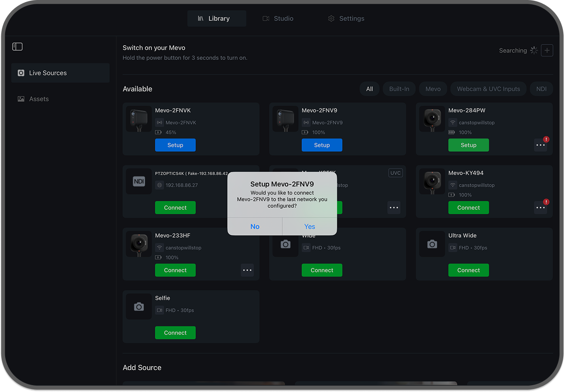Click video icon on Ultra Wide card
This screenshot has height=392, width=565.
tap(453, 248)
